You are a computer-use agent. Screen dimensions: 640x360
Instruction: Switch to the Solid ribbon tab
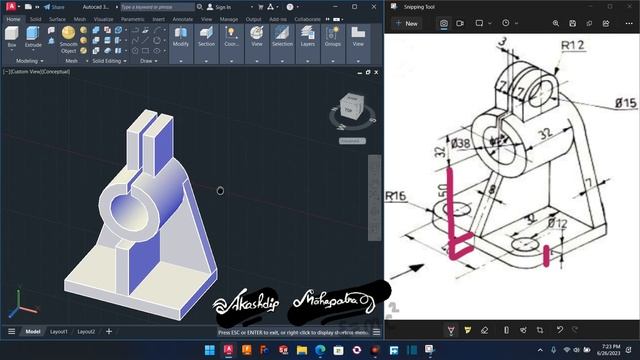coord(35,19)
